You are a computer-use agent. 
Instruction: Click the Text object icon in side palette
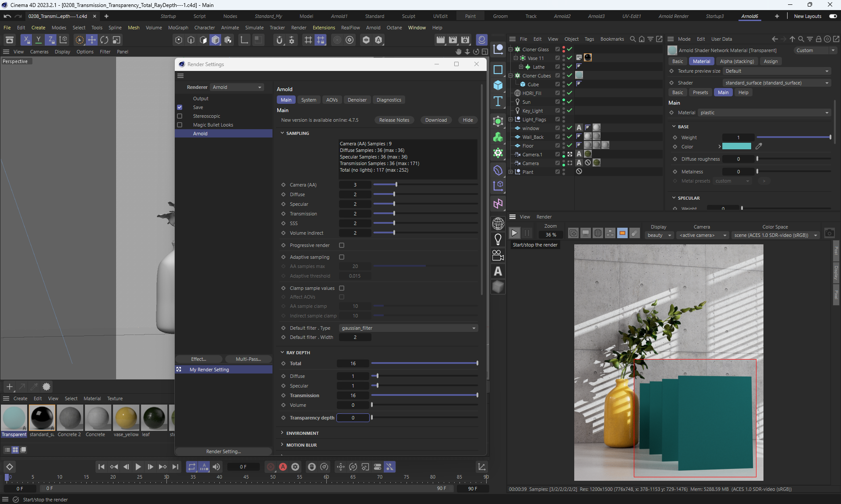498,102
